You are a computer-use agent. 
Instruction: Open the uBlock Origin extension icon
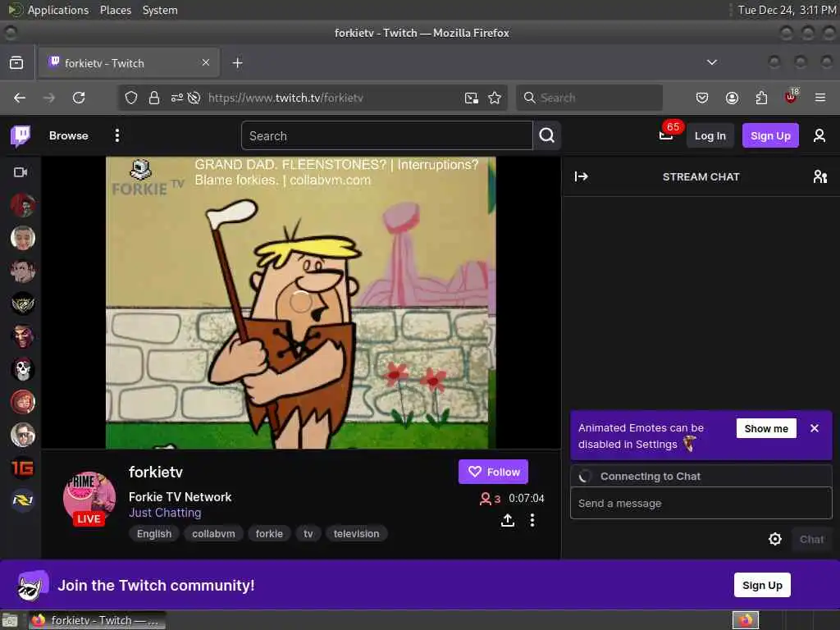click(791, 97)
